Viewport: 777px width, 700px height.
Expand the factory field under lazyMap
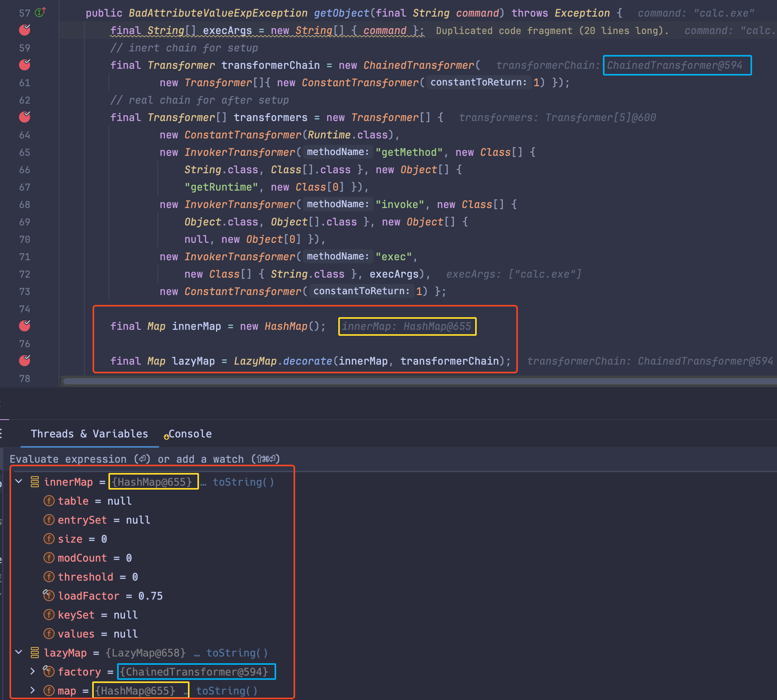[33, 672]
